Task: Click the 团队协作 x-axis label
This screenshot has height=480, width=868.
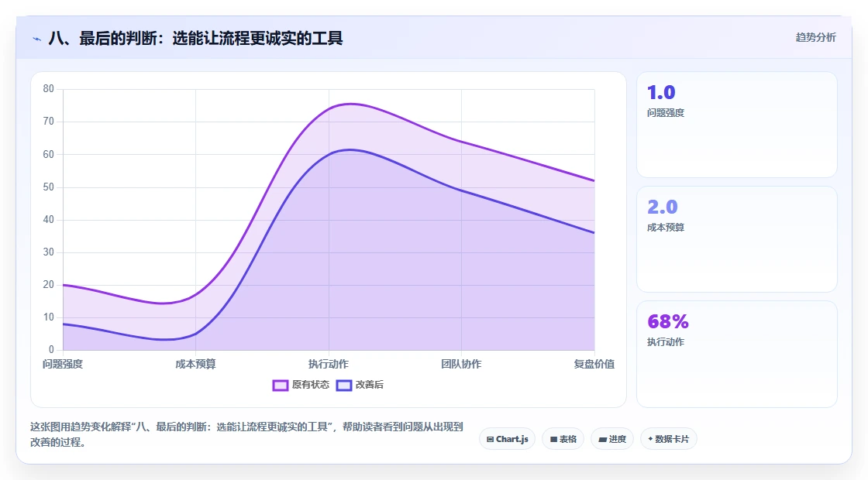Action: pyautogui.click(x=461, y=364)
